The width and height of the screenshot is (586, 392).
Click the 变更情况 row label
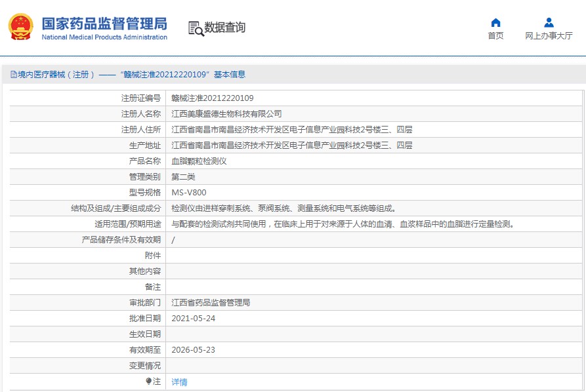click(x=145, y=366)
